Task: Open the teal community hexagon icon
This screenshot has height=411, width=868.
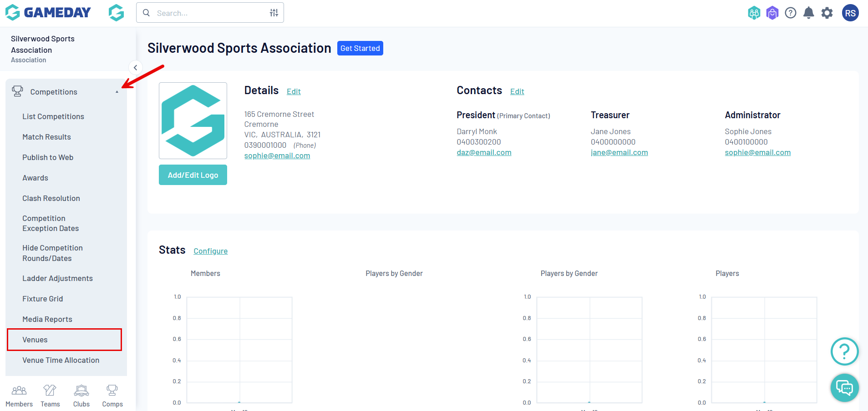Action: pos(754,13)
